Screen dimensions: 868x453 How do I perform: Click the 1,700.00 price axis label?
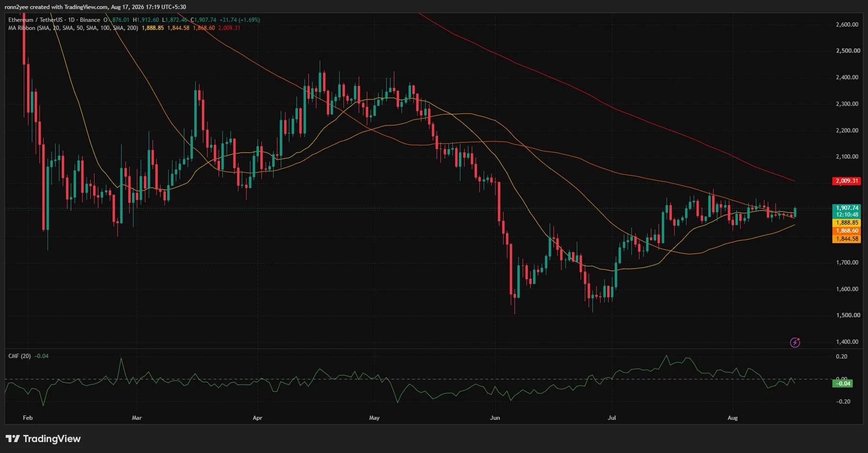[847, 263]
